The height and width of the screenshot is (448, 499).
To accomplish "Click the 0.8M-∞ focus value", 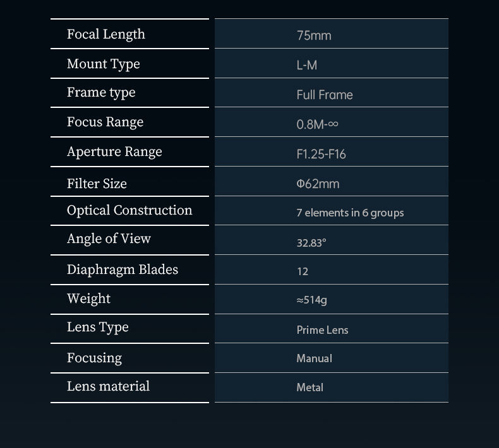I will [317, 124].
